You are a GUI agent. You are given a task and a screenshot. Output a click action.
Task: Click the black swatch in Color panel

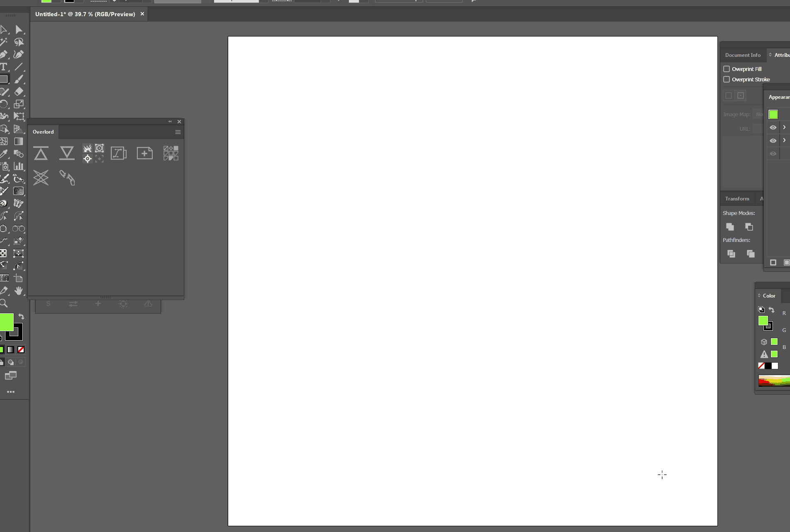coord(768,366)
